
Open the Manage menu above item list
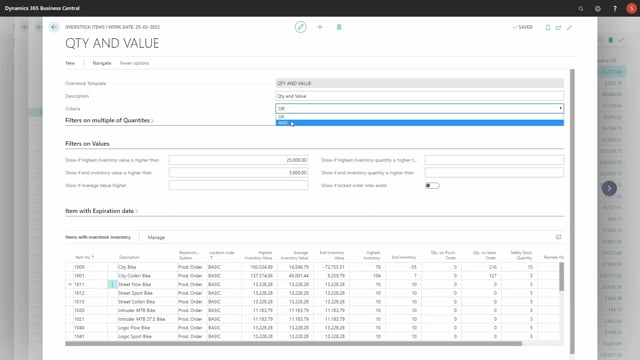click(x=156, y=238)
